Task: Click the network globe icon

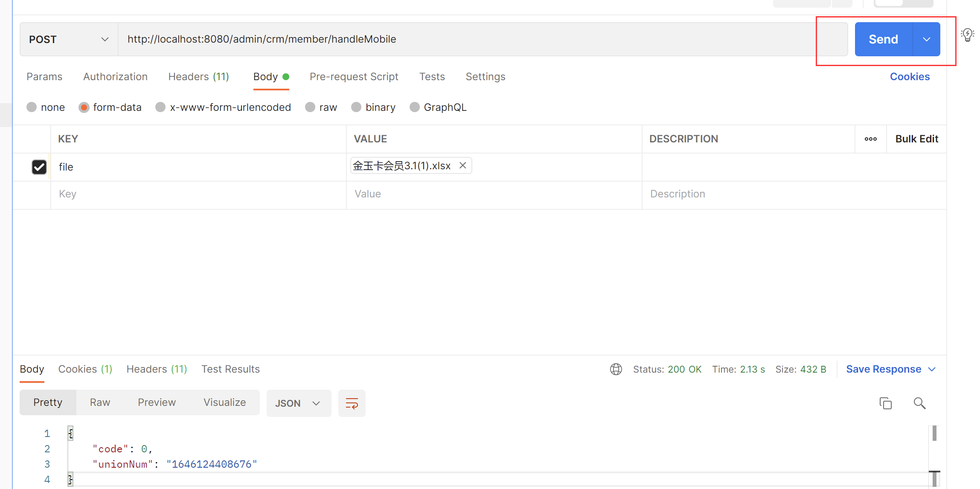Action: click(x=616, y=369)
